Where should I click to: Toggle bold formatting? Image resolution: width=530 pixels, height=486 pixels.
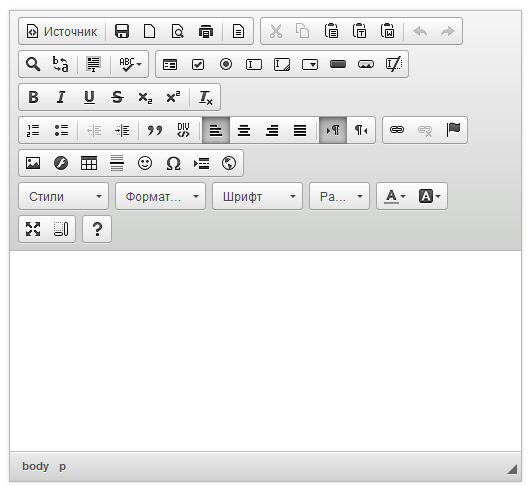[x=33, y=97]
